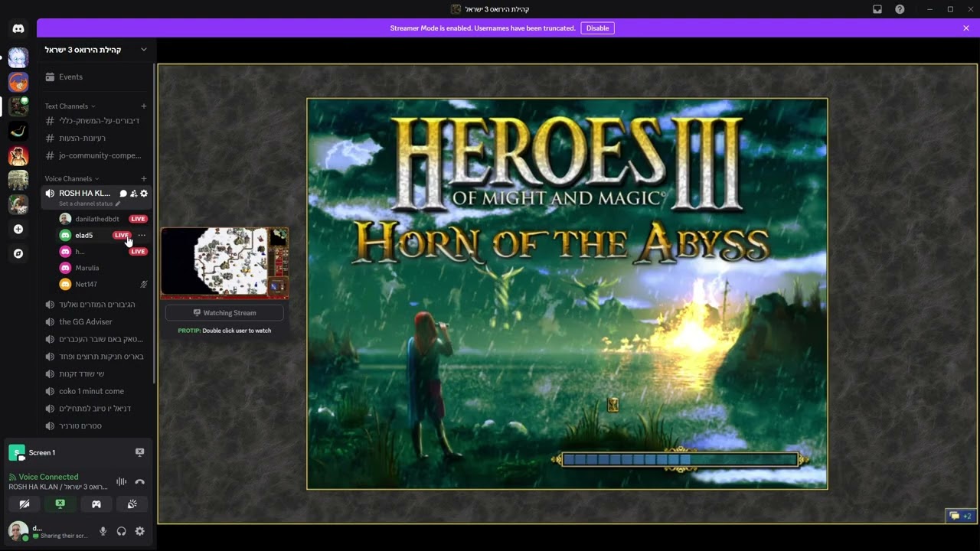Disable Streamer Mode from banner
The width and height of the screenshot is (980, 551).
[597, 28]
